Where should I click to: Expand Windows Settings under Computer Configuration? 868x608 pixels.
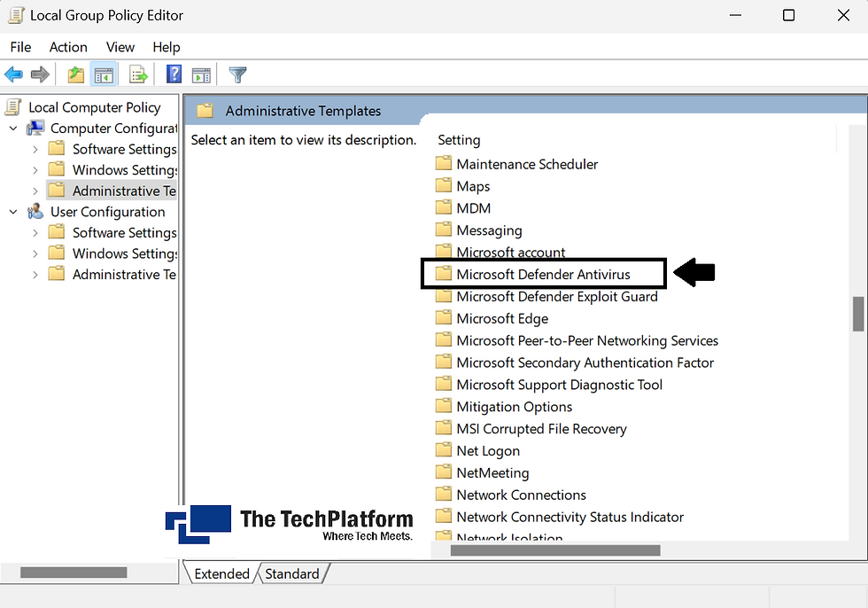coord(35,170)
